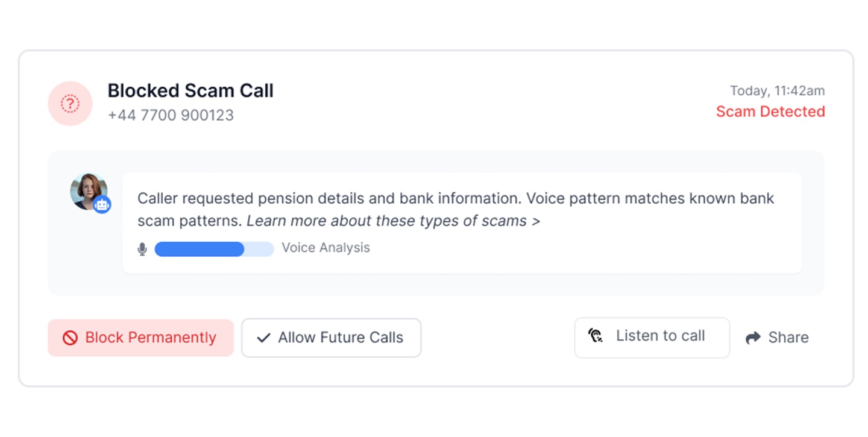Click the dotted scam caller avatar icon

(x=69, y=103)
